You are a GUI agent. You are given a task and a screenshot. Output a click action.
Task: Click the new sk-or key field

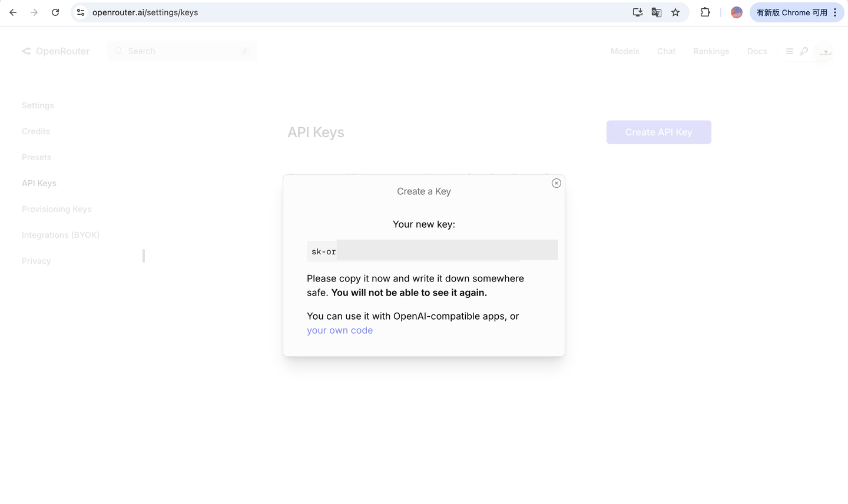(x=432, y=251)
